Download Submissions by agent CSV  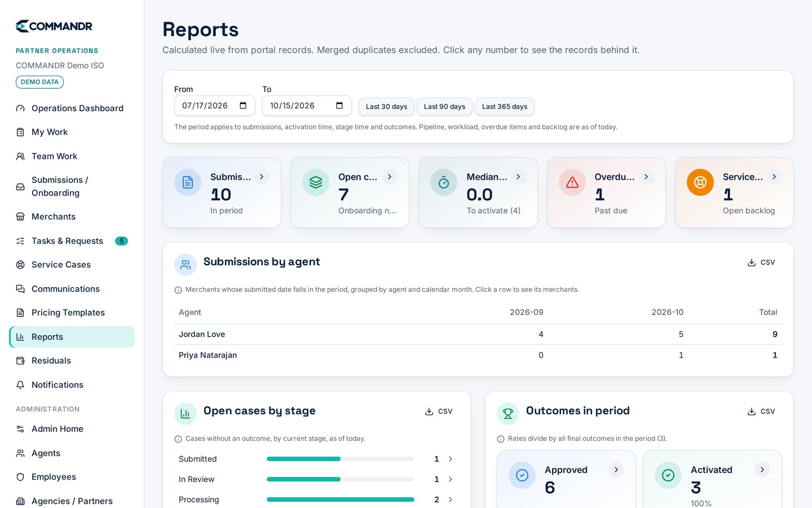761,262
